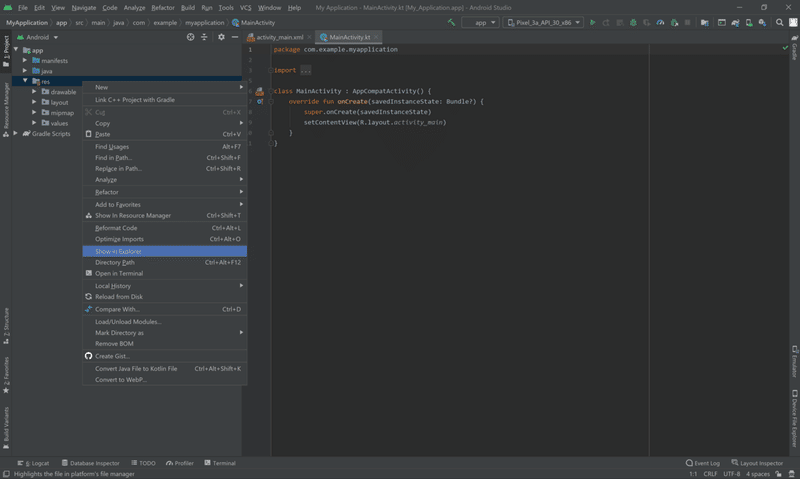Open the Database Inspector button
This screenshot has height=479, width=800.
coord(90,463)
